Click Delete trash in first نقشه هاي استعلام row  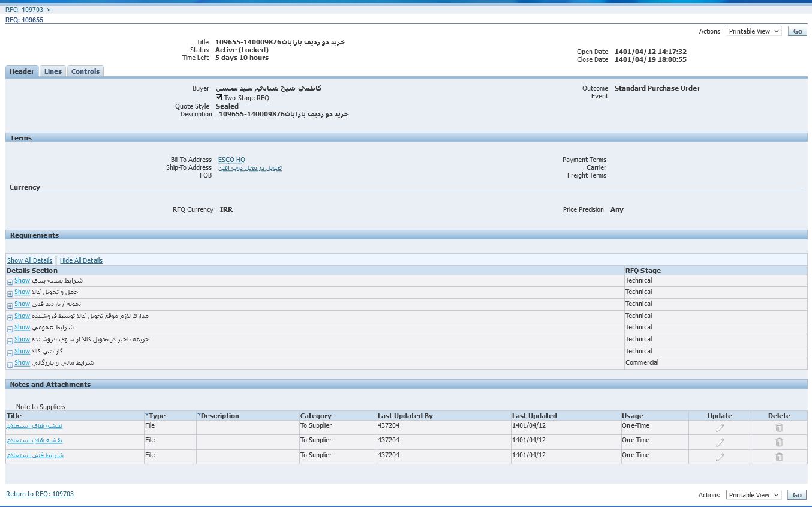tap(779, 428)
